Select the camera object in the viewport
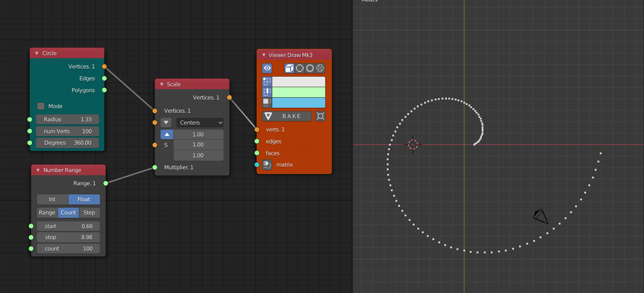This screenshot has width=644, height=293. click(x=541, y=216)
